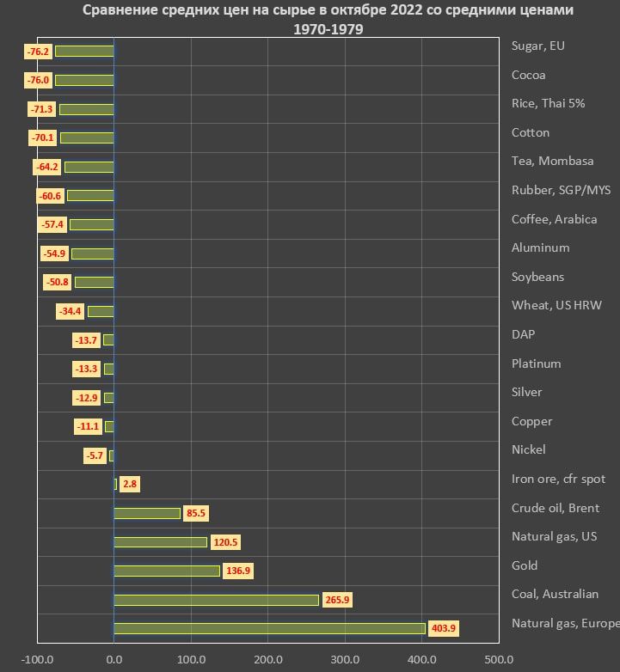Select the Wheat, US HRW bar
The width and height of the screenshot is (620, 672).
[x=101, y=311]
